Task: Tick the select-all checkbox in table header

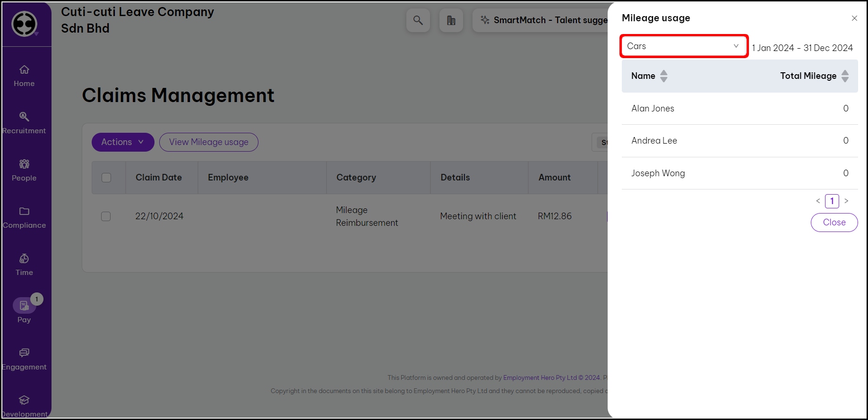Action: (x=106, y=178)
